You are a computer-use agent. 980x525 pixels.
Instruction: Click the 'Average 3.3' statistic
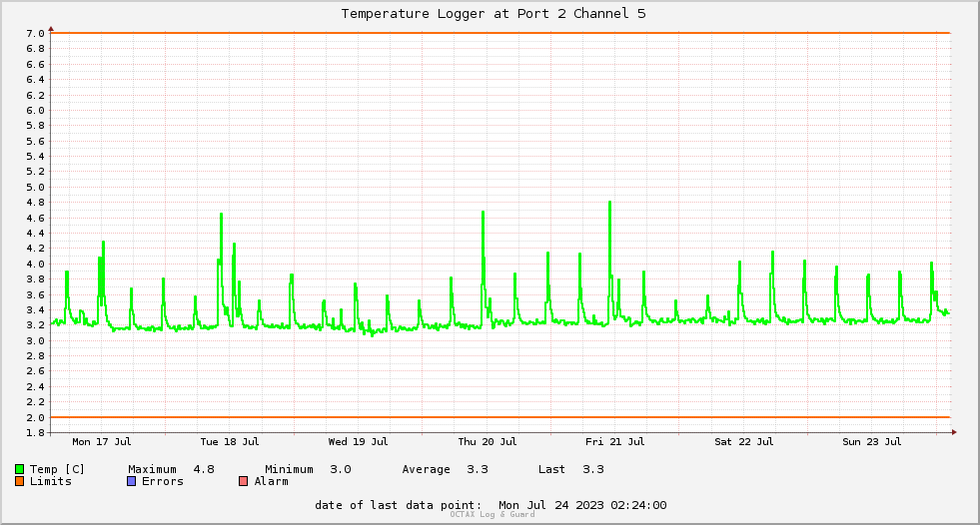click(x=445, y=469)
